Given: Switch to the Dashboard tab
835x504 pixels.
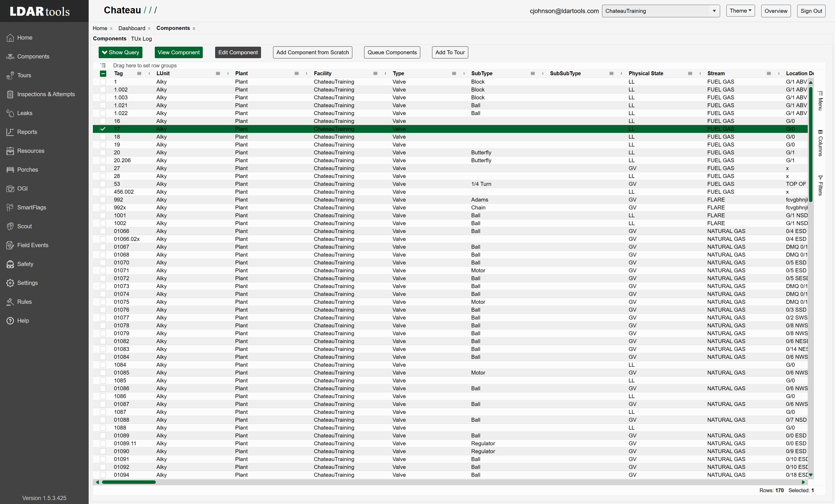Looking at the screenshot, I should click(132, 28).
